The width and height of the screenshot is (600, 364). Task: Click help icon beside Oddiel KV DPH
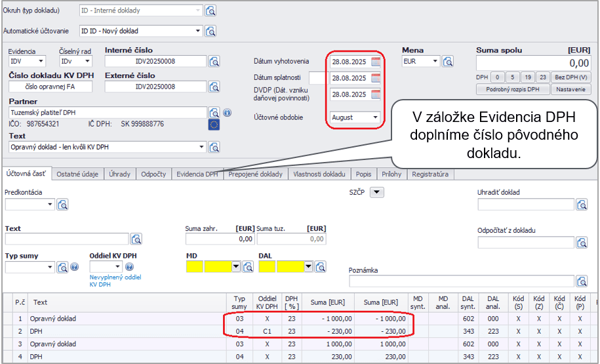click(129, 267)
